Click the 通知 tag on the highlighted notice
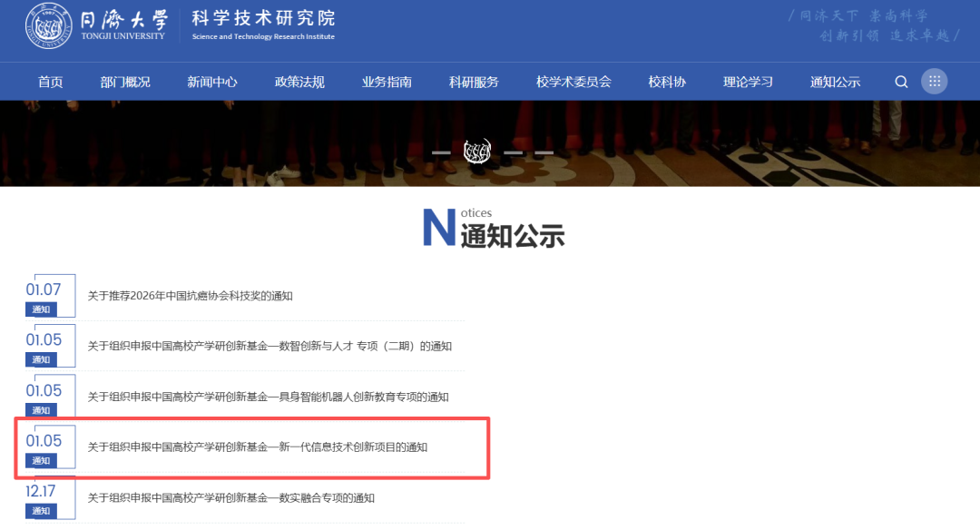This screenshot has width=980, height=530. [41, 460]
